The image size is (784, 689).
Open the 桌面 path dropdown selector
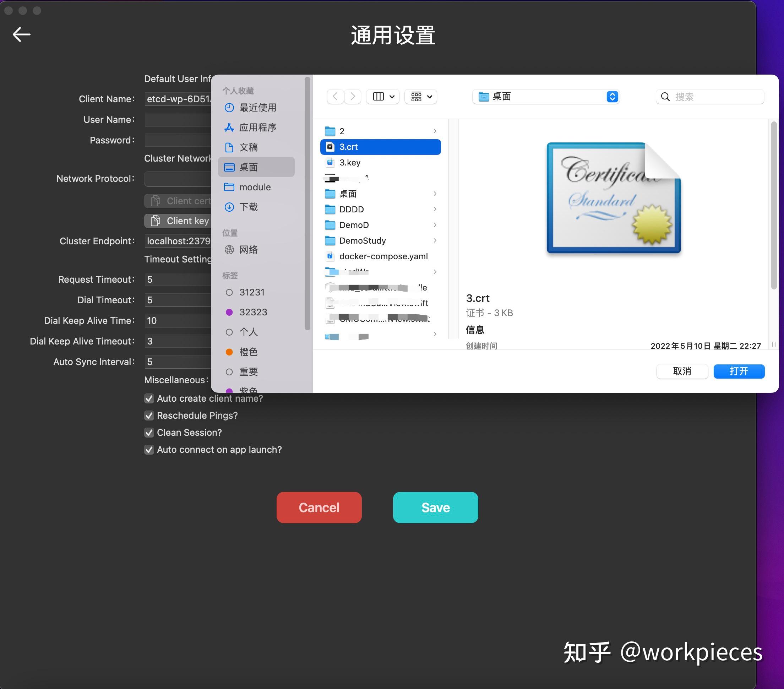click(611, 97)
